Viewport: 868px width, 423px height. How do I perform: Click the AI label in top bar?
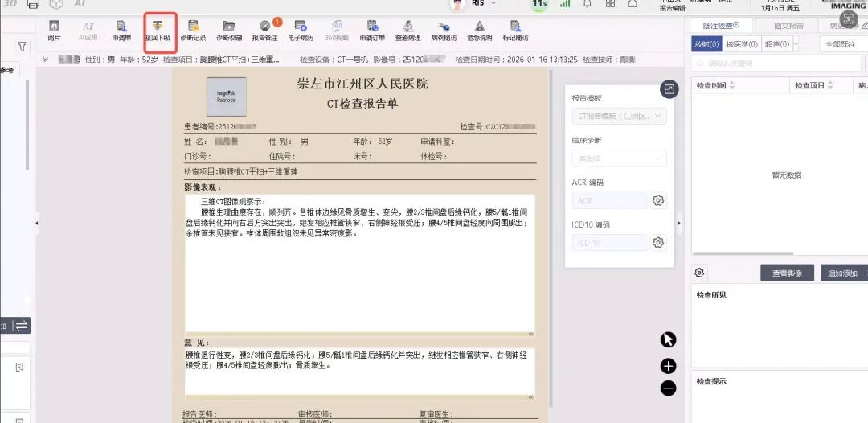click(x=80, y=3)
